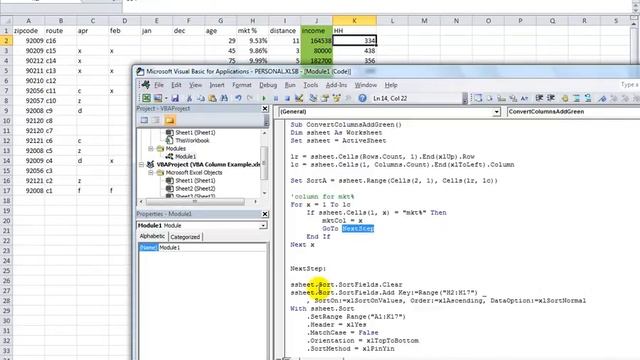Screen dimensions: 640x360
Task: Click the Parameter Info edit icon
Action: tap(513, 98)
